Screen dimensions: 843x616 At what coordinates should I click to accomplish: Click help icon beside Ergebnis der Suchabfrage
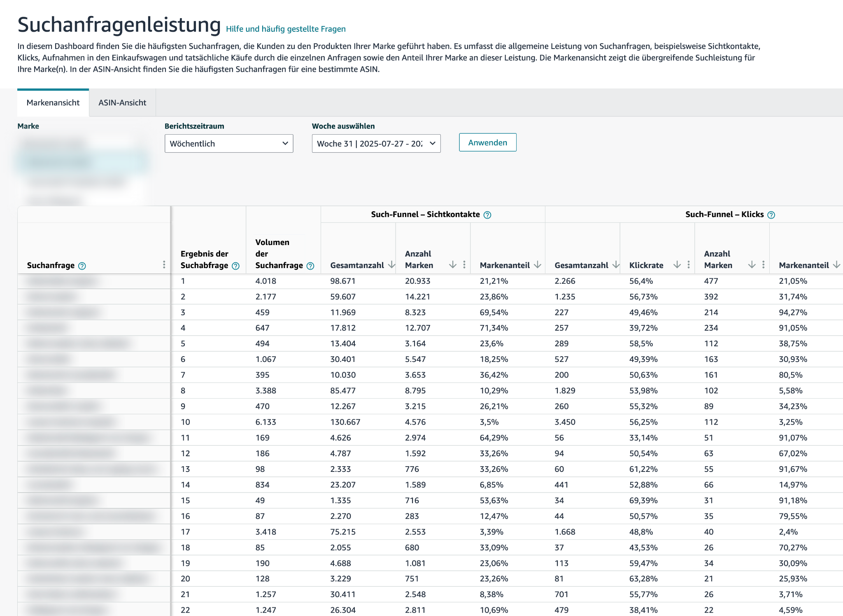[x=235, y=266]
